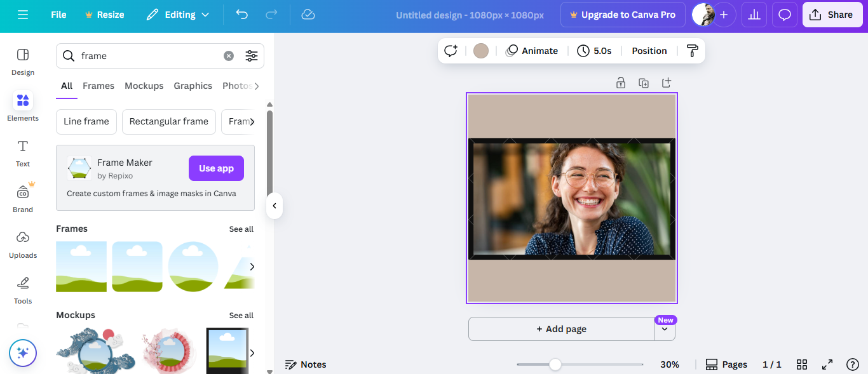
Task: Undo the last action
Action: coord(241,14)
